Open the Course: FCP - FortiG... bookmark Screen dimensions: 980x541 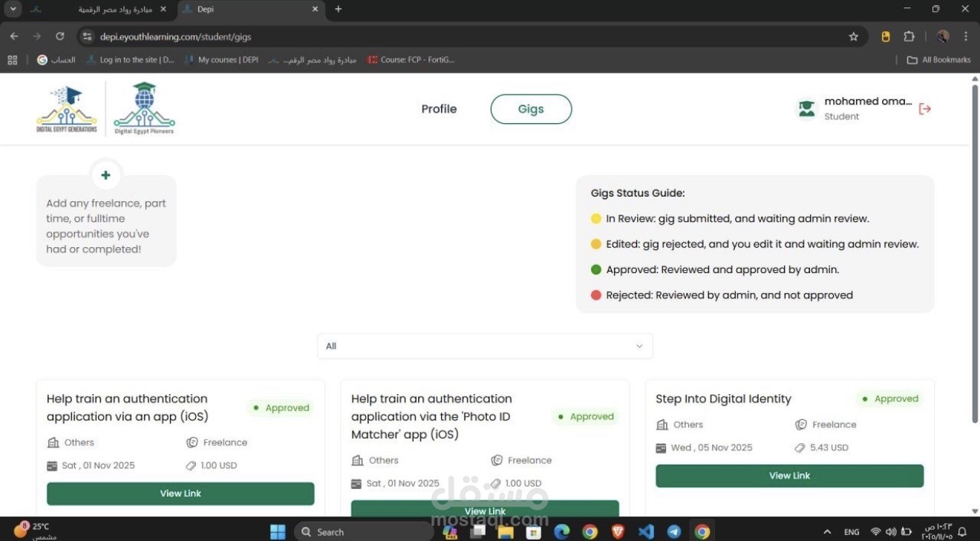(x=411, y=60)
